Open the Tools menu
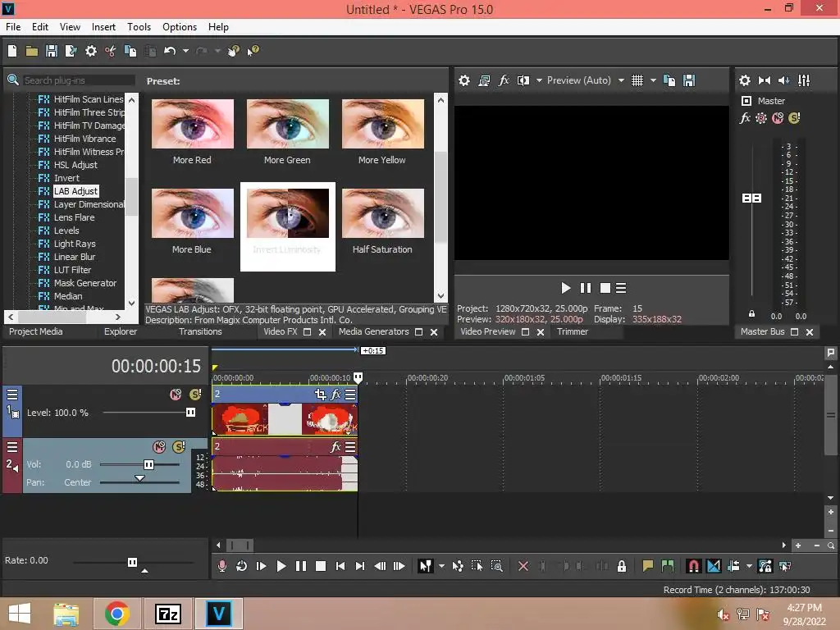840x630 pixels. tap(139, 27)
